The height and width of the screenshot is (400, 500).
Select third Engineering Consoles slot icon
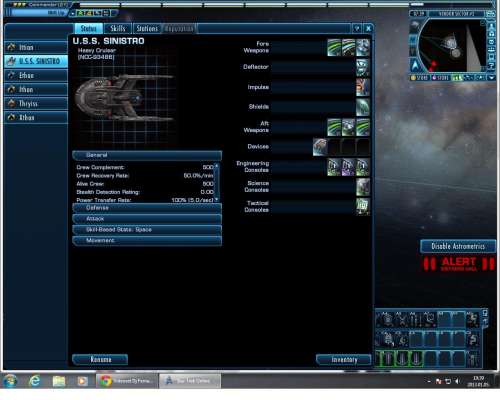[363, 167]
